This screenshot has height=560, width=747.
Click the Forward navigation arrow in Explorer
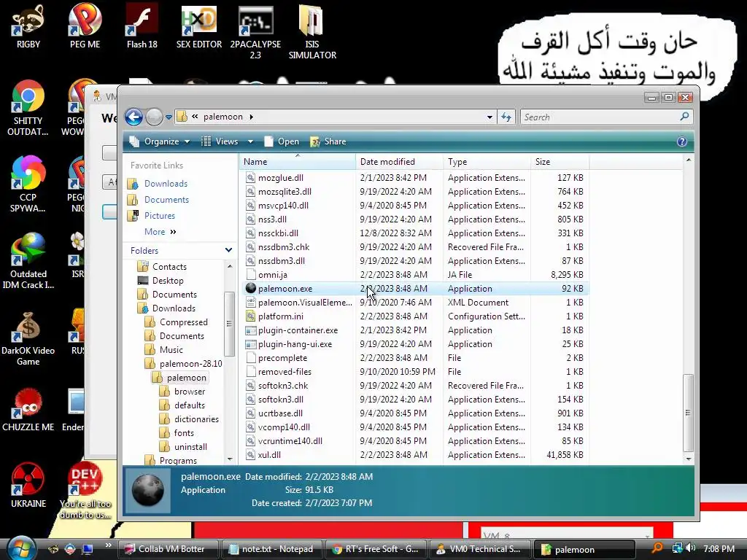(154, 117)
